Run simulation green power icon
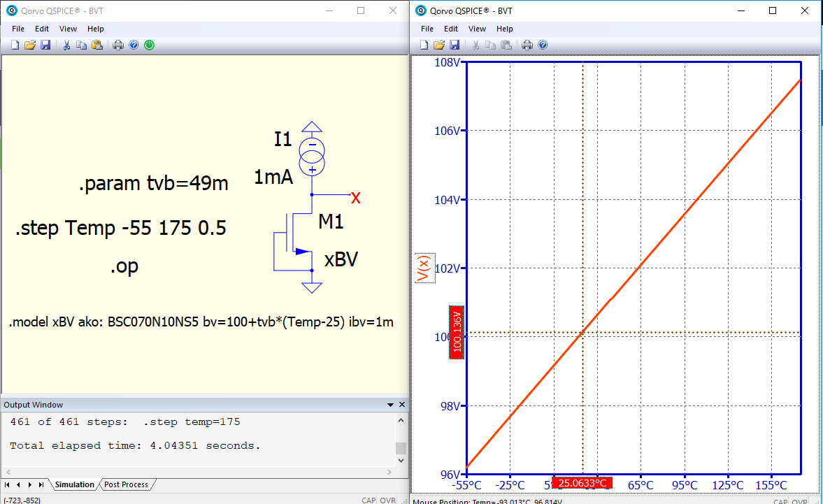Image resolution: width=823 pixels, height=504 pixels. pos(150,45)
